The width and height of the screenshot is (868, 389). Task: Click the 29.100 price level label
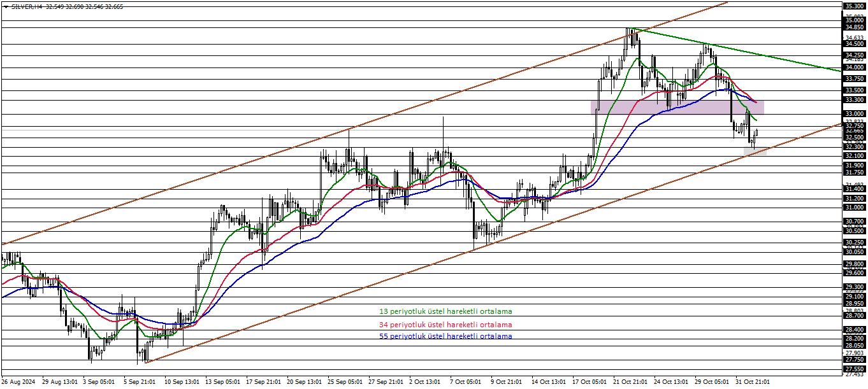click(x=854, y=297)
